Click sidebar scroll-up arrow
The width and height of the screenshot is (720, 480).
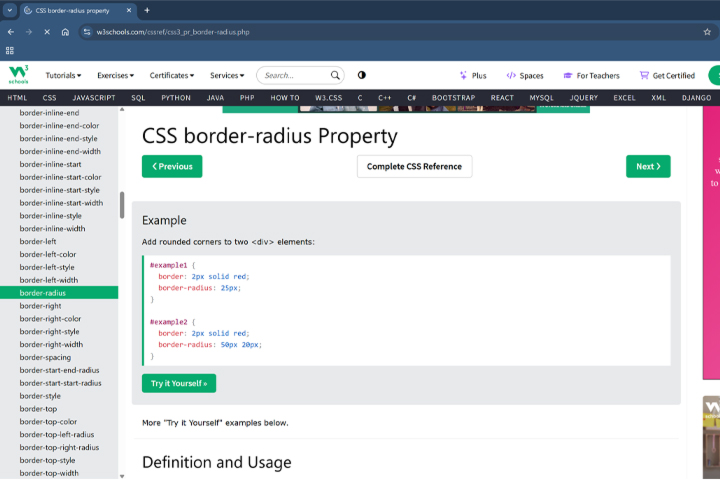click(x=122, y=109)
